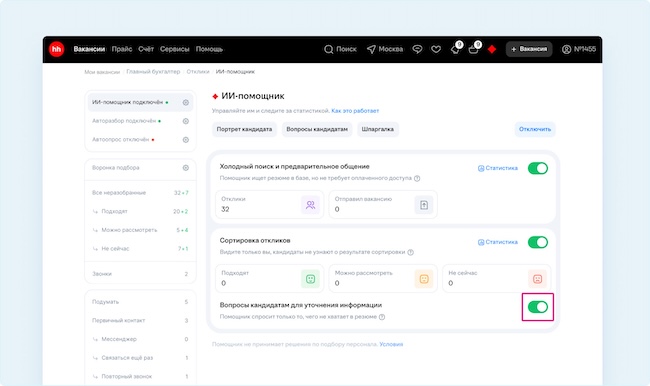Open Статистика link for Сортировка откликов
The image size is (650, 386).
click(x=498, y=242)
